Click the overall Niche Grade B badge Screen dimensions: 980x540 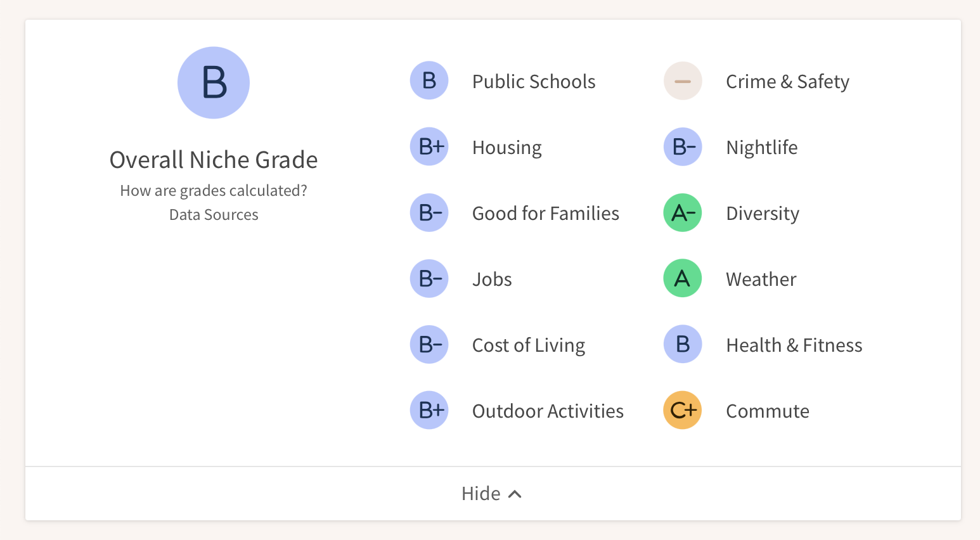[214, 82]
